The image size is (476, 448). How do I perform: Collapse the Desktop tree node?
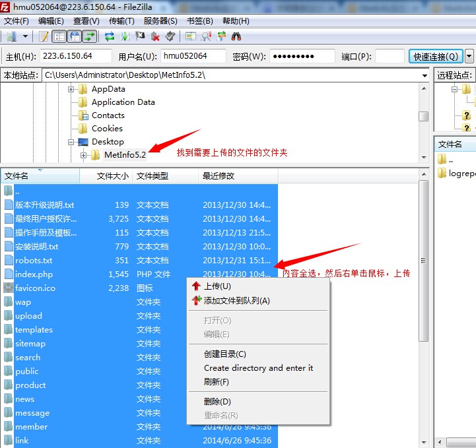(x=71, y=142)
